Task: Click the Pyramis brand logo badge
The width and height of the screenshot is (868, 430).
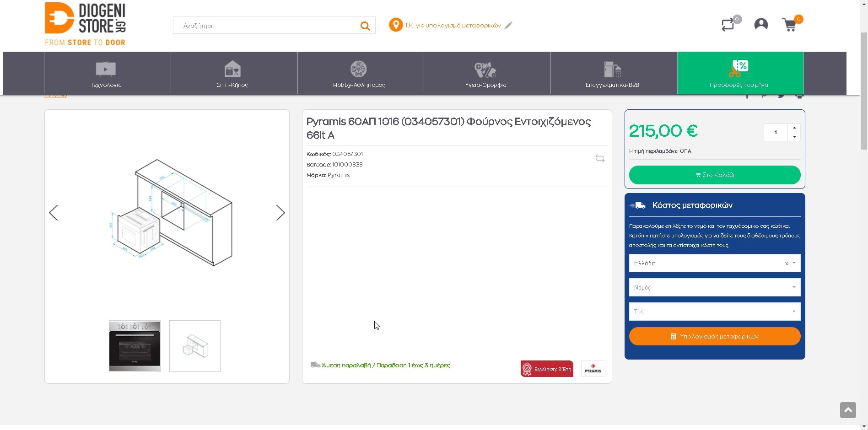Action: pyautogui.click(x=593, y=369)
